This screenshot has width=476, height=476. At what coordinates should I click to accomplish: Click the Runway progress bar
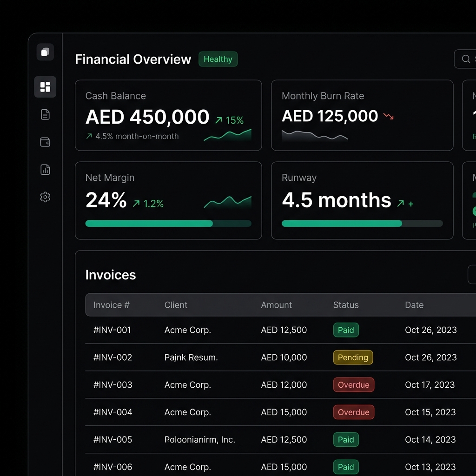[x=362, y=224]
